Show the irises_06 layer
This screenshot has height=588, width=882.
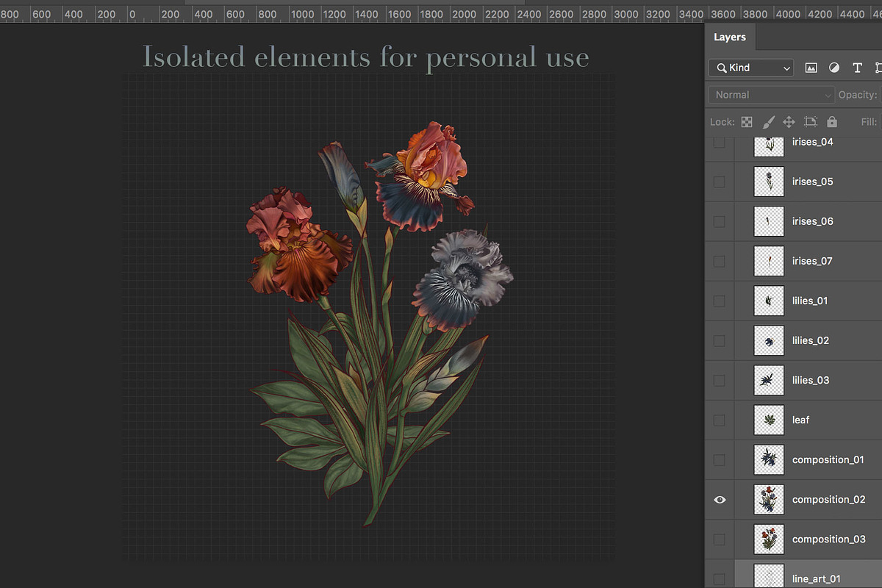tap(720, 221)
